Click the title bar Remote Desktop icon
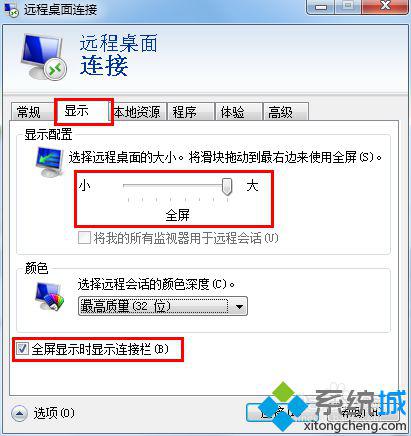This screenshot has width=411, height=436. click(11, 9)
